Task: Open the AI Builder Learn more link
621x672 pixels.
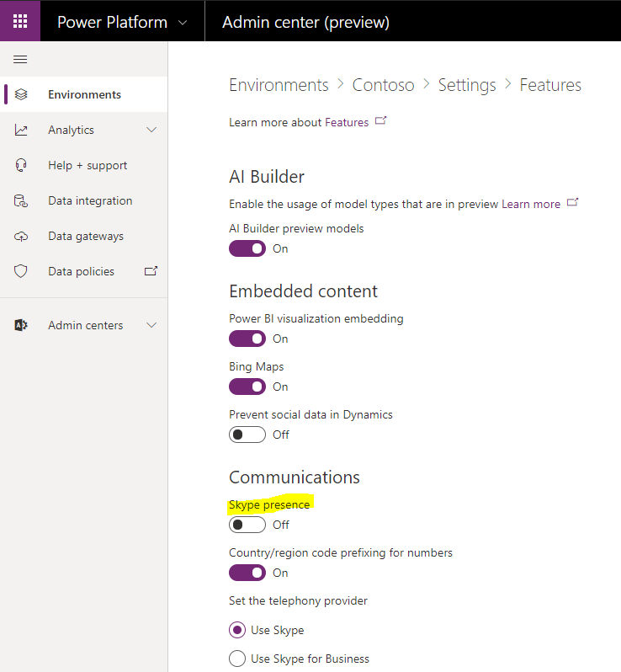Action: tap(531, 204)
